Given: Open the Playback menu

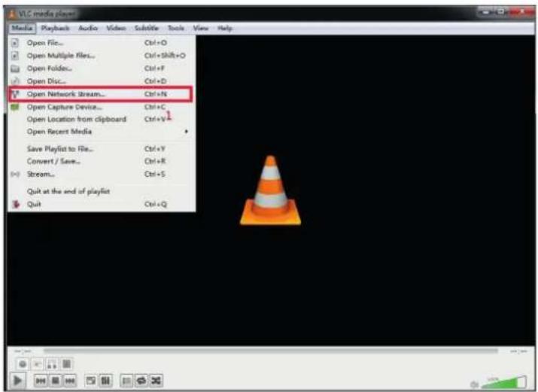Looking at the screenshot, I should coord(55,28).
